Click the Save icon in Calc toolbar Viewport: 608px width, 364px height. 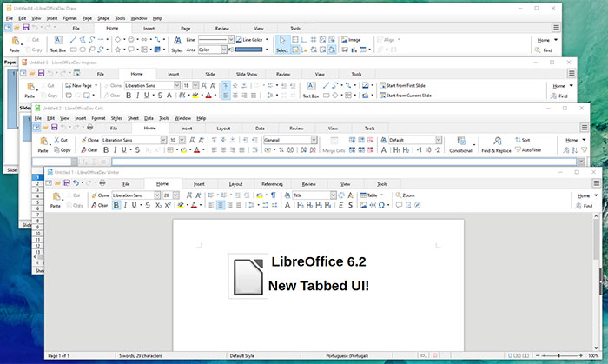coord(54,127)
